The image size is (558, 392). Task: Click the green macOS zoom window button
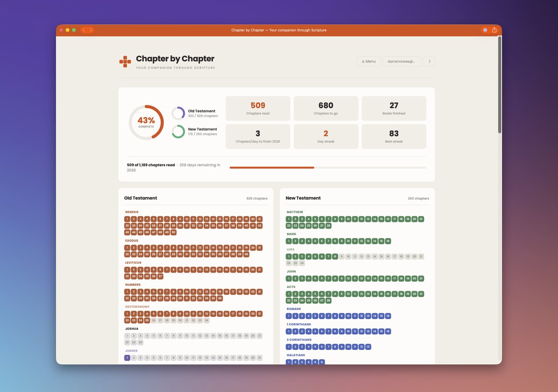[x=74, y=30]
